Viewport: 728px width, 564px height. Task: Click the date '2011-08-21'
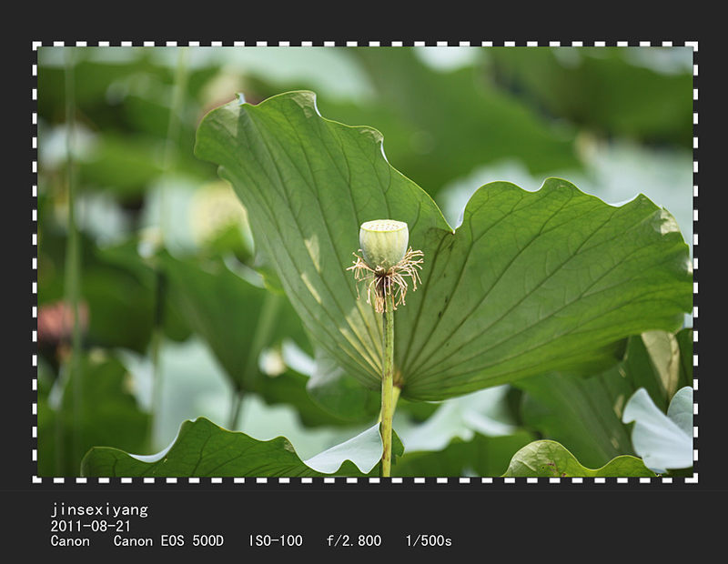click(x=90, y=526)
